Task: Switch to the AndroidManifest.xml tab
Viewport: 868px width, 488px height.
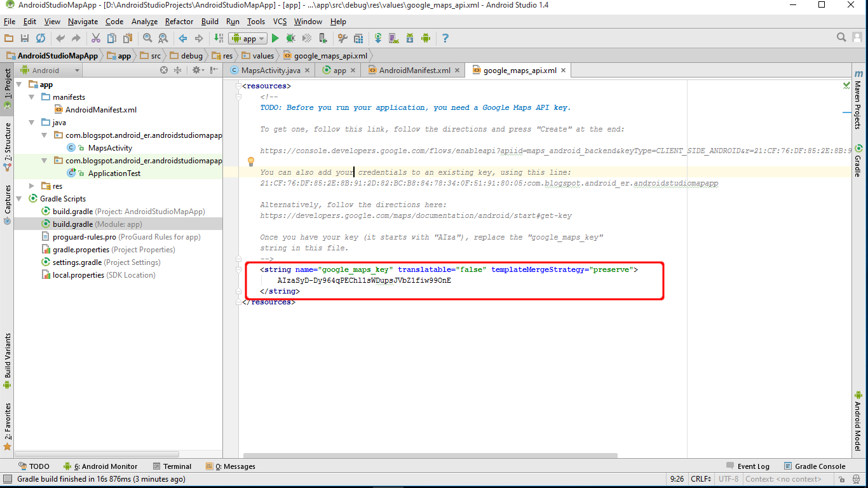Action: coord(413,71)
